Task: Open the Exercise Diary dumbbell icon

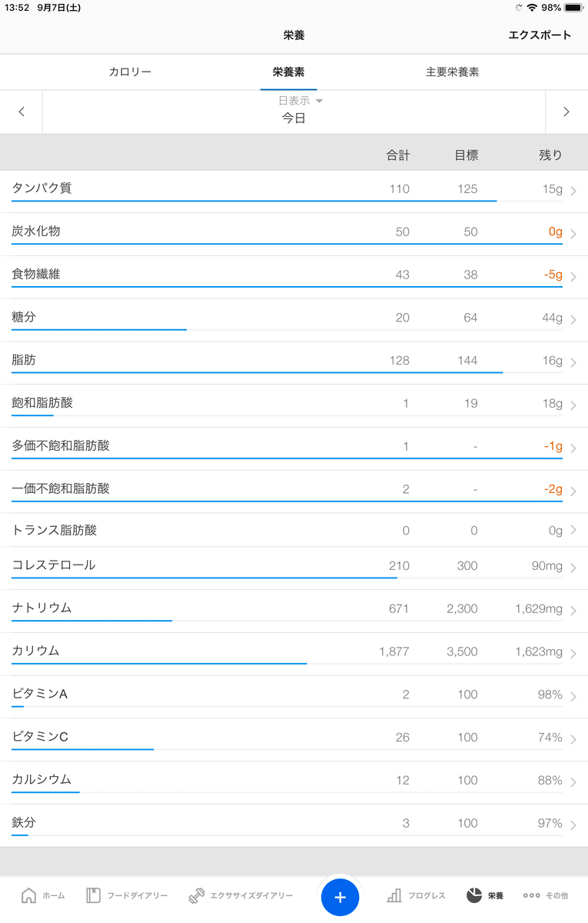Action: coord(197,895)
